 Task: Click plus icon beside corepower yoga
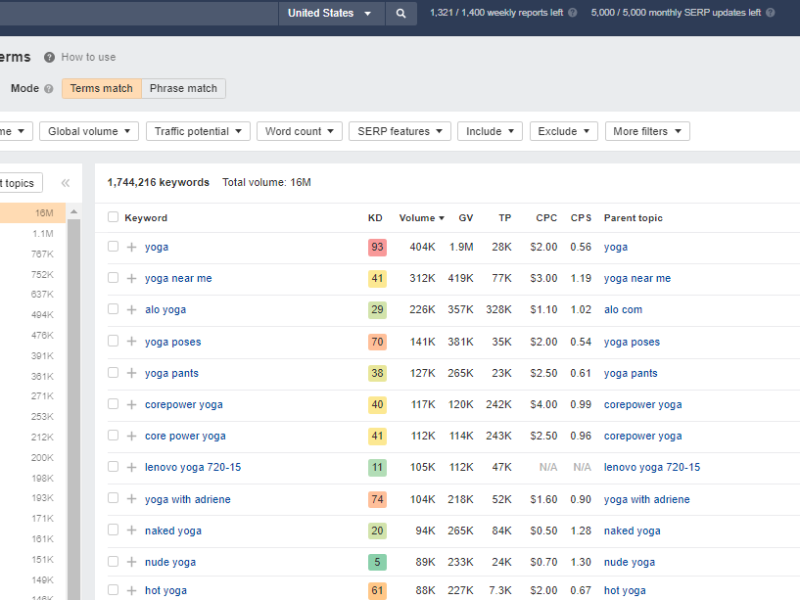[x=131, y=405]
